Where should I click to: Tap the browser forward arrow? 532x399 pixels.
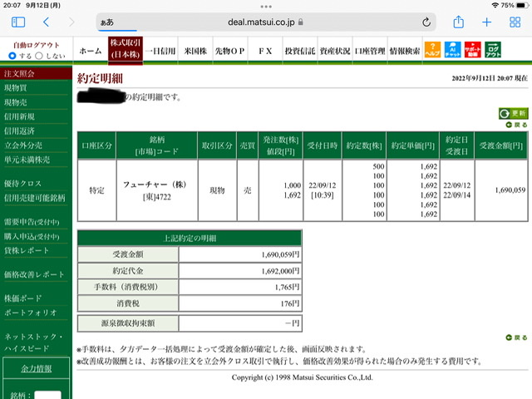(x=71, y=22)
